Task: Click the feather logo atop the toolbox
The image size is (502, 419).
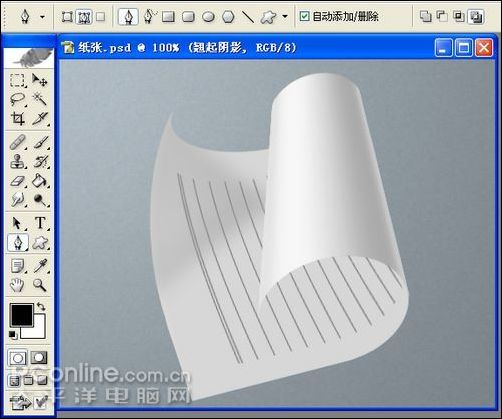Action: 29,58
